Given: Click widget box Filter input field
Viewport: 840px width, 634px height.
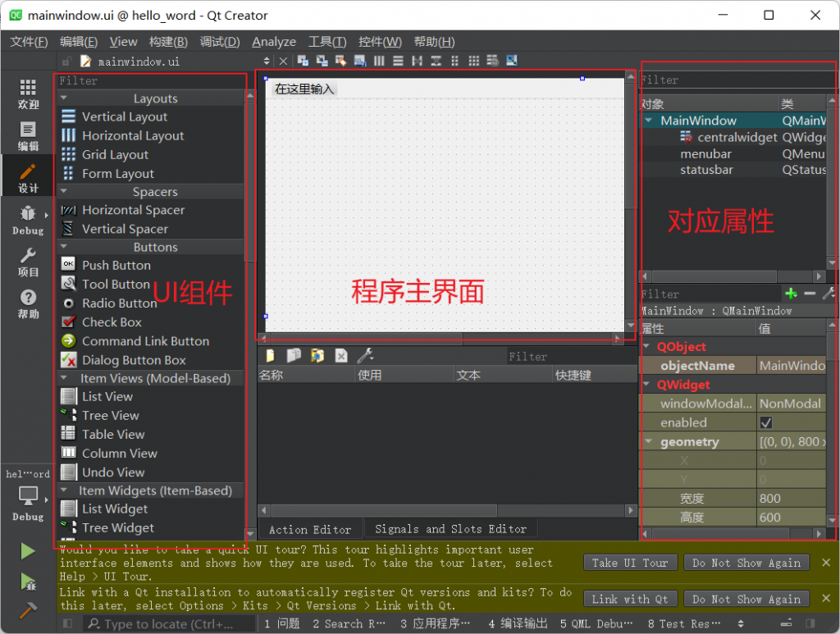Looking at the screenshot, I should (151, 81).
